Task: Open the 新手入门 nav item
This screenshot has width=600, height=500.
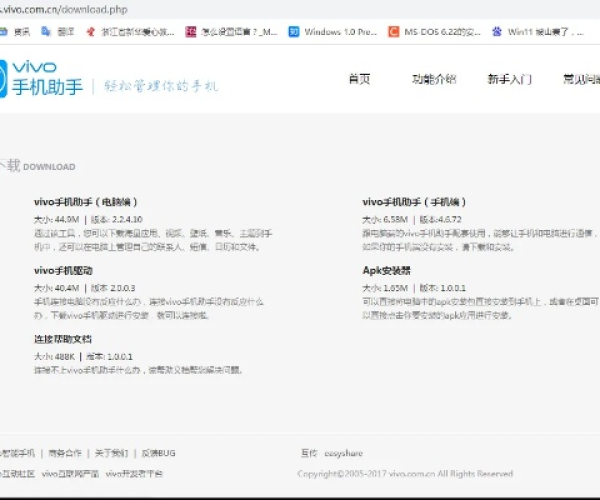Action: coord(509,79)
